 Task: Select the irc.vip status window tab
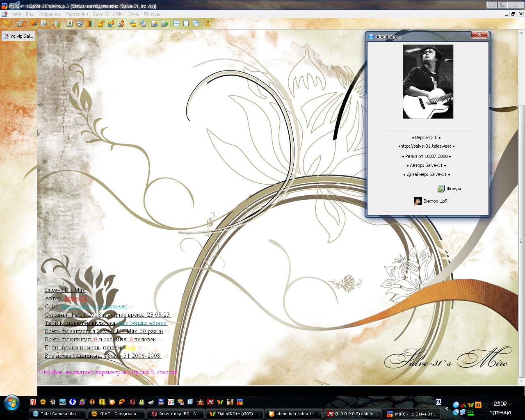click(18, 36)
